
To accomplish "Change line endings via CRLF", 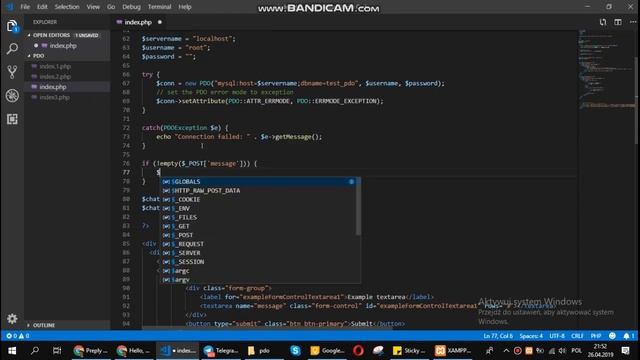I will pos(577,336).
